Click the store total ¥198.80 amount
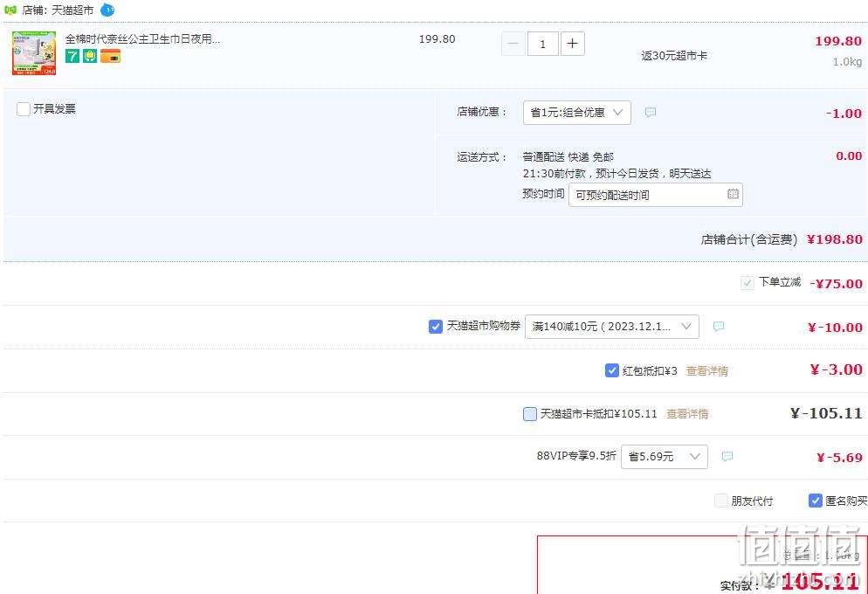Viewport: 868px width, 594px height. 835,239
